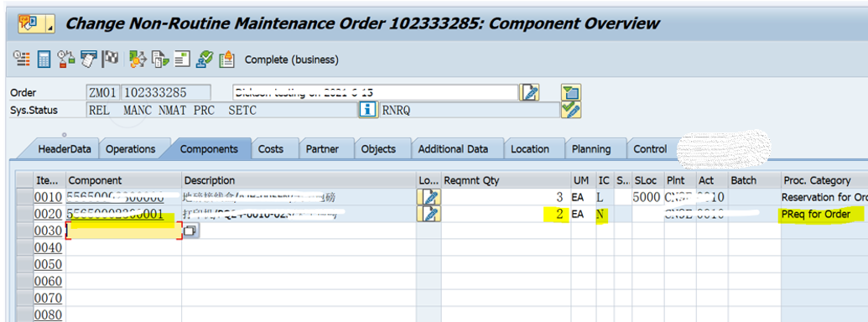Click the order icon in the title bar
This screenshot has height=322, width=868.
(x=29, y=23)
